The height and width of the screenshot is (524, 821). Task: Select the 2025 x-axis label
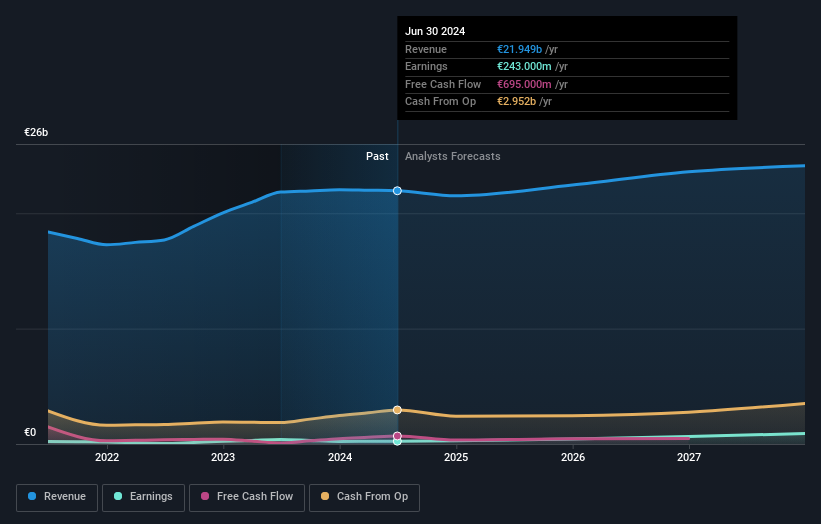pyautogui.click(x=456, y=457)
